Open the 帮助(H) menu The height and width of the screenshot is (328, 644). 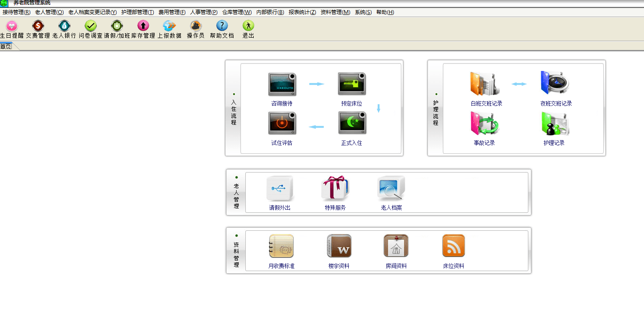click(x=385, y=12)
